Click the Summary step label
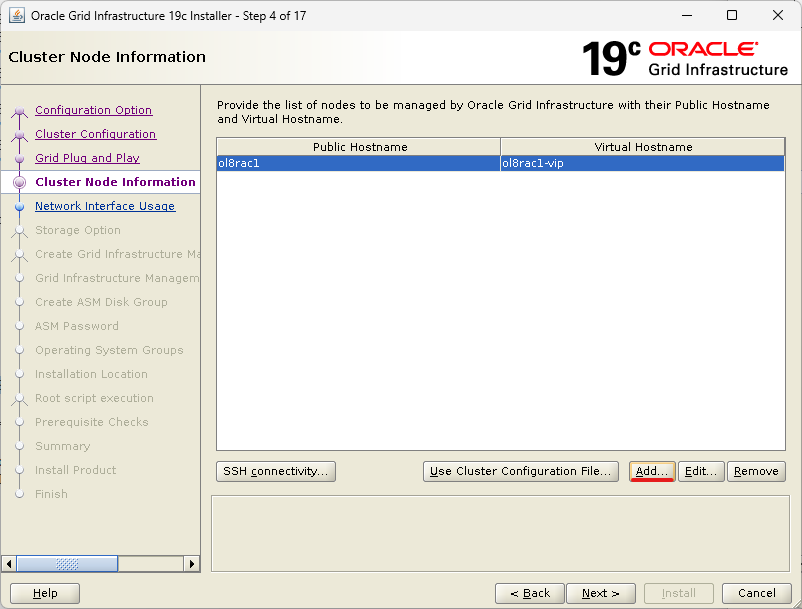 [62, 446]
